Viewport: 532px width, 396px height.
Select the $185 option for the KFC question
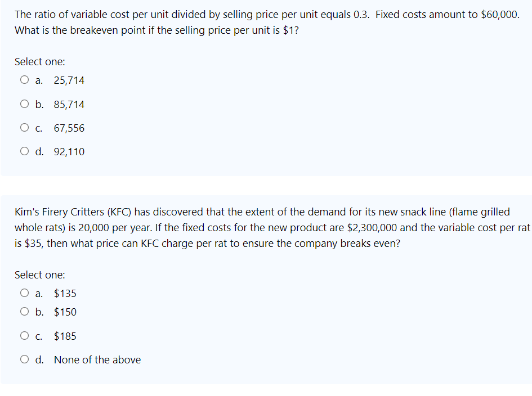[x=24, y=335]
